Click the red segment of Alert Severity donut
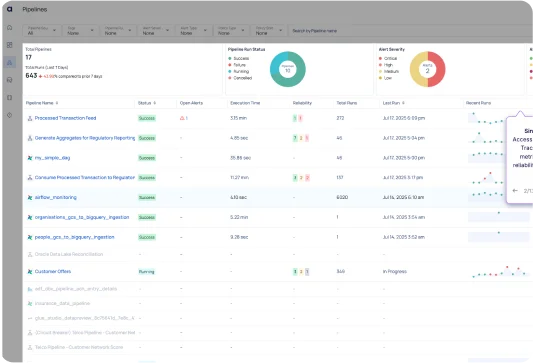The width and height of the screenshot is (533, 363). tap(437, 69)
